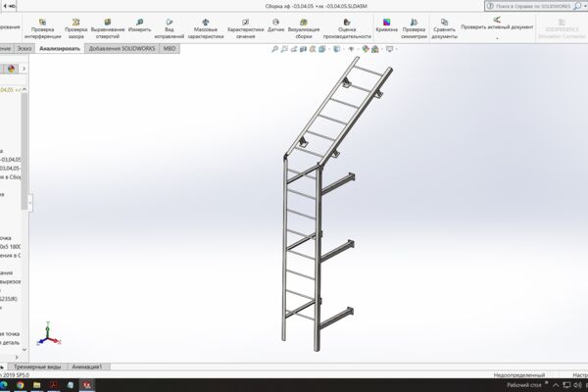Viewport: 588px width, 392px height.
Task: Open the Добавления SOLIDWORKS tab
Action: point(122,48)
